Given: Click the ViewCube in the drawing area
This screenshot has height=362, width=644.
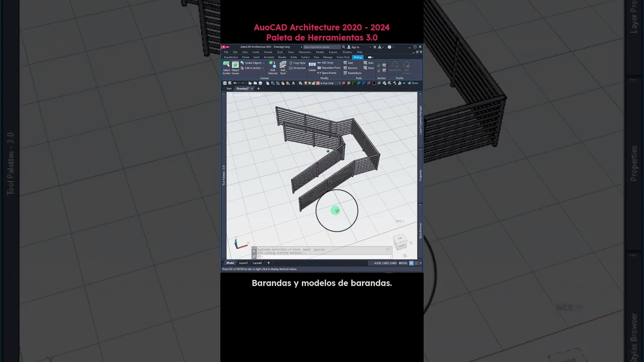Looking at the screenshot, I should (400, 242).
